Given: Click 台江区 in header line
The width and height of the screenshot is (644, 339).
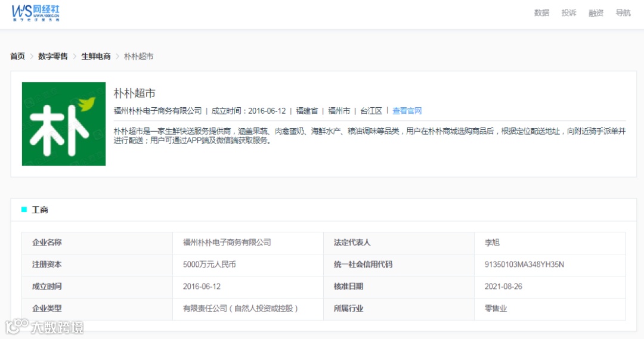Looking at the screenshot, I should tap(371, 111).
